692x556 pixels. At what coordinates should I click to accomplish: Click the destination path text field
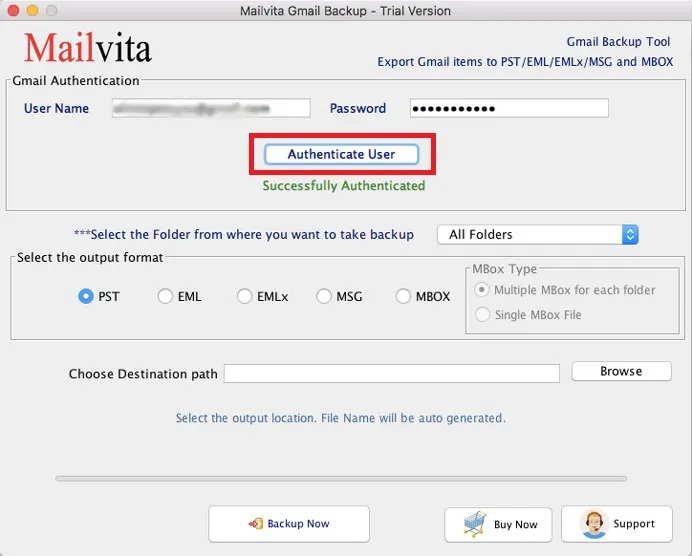pos(391,374)
